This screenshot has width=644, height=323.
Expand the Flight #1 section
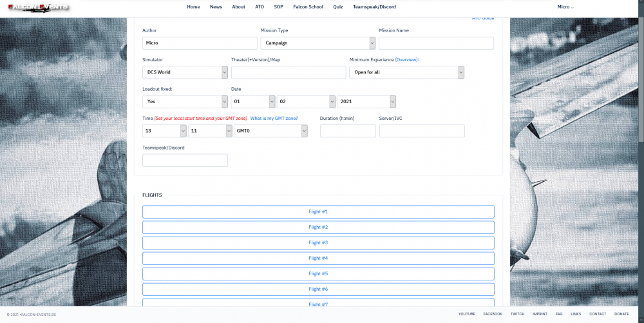[x=318, y=212]
